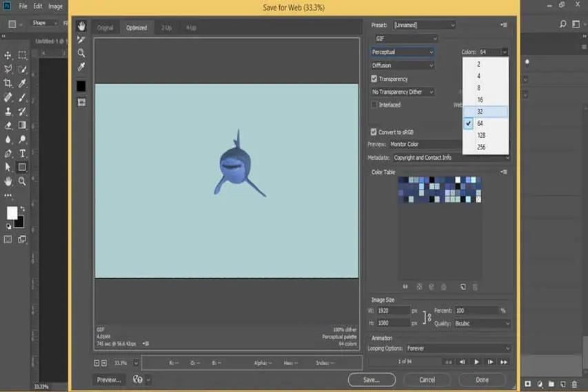Click the image width field
The height and width of the screenshot is (392, 588).
(x=394, y=311)
